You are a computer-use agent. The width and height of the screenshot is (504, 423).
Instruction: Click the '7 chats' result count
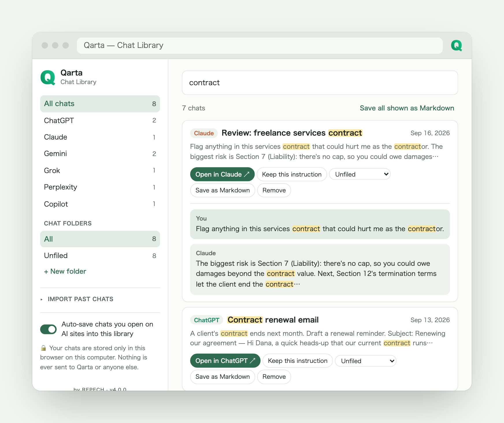click(194, 108)
